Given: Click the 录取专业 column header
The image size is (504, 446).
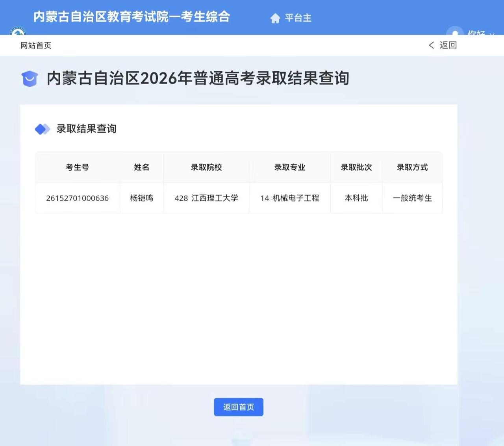Looking at the screenshot, I should point(290,167).
